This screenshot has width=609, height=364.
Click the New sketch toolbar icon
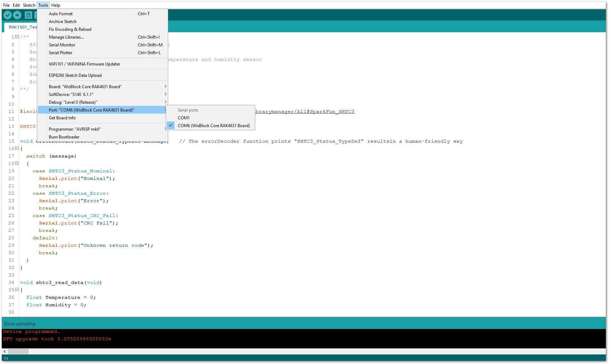28,15
